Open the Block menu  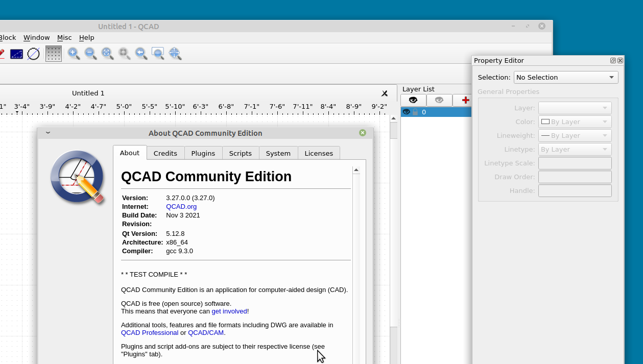pyautogui.click(x=8, y=37)
